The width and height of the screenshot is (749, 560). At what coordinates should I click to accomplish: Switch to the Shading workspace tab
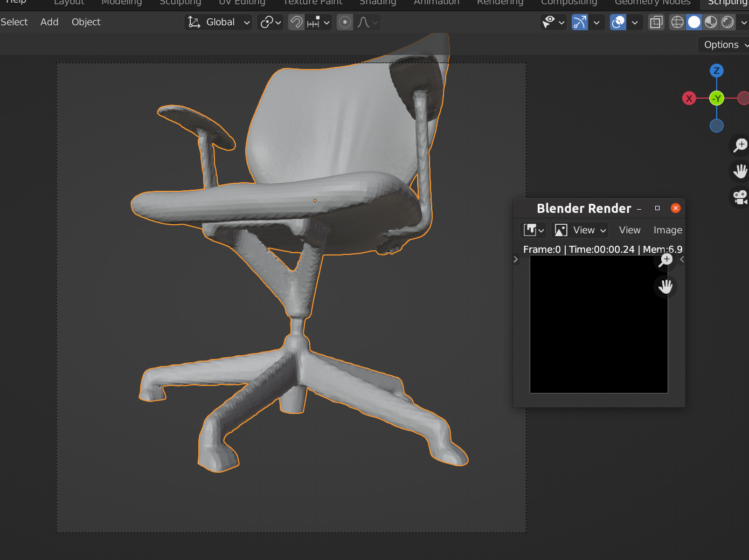coord(377,3)
